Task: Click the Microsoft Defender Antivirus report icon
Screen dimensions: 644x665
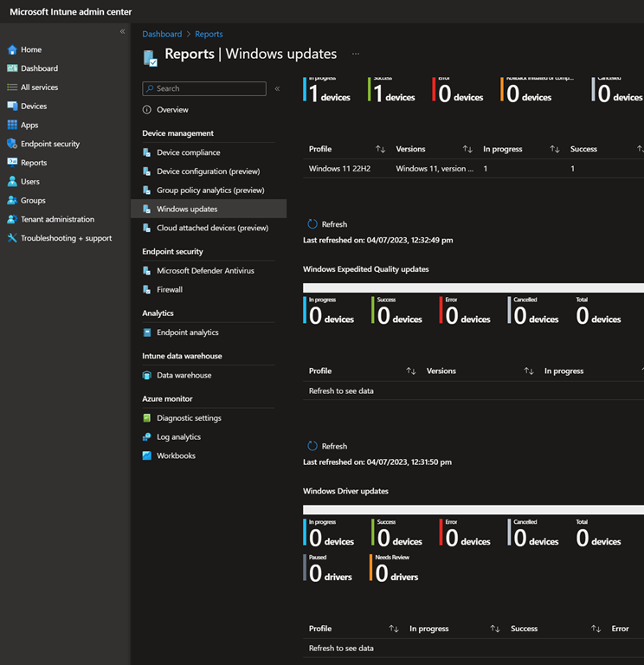Action: coord(147,271)
